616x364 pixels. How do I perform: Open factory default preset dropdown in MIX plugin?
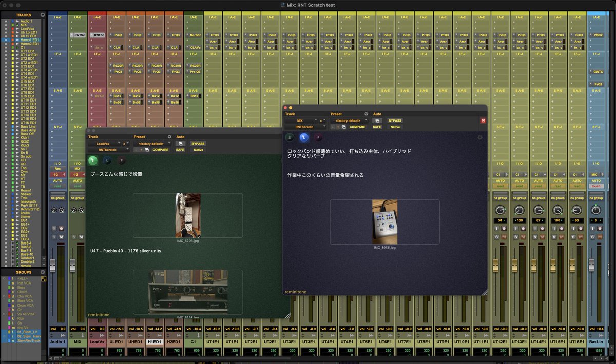pyautogui.click(x=350, y=120)
